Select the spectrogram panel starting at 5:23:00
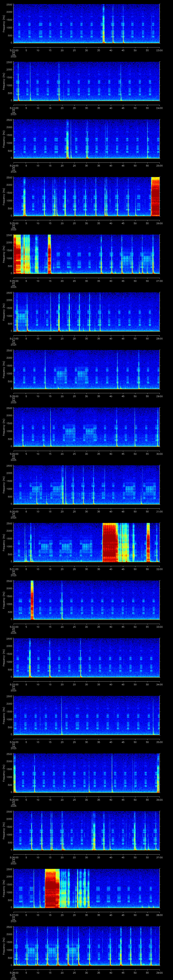The height and width of the screenshot is (980, 173). coord(87,81)
